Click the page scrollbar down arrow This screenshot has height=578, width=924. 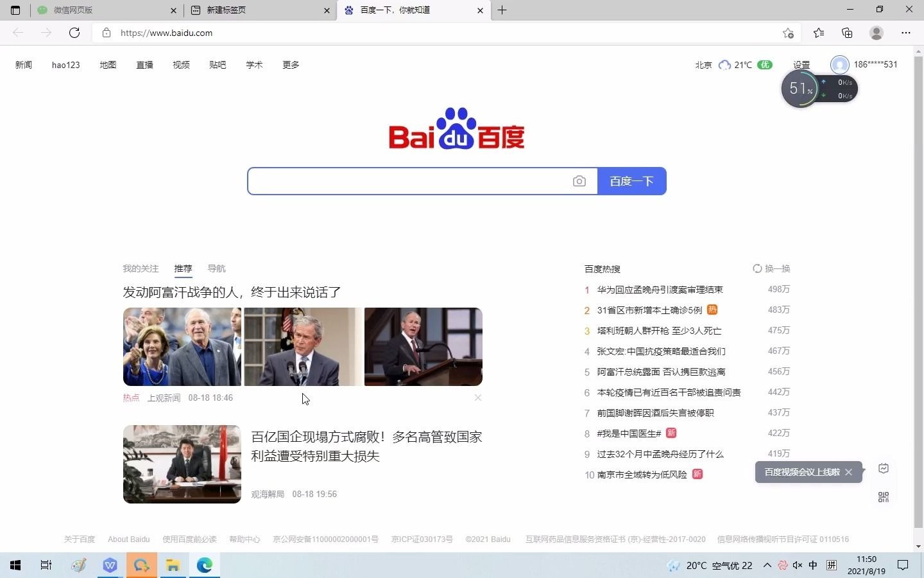918,546
